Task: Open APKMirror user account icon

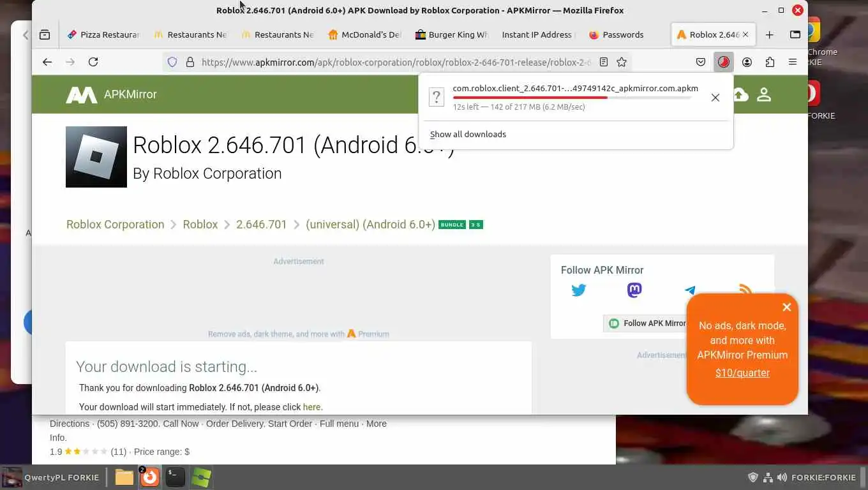Action: click(764, 94)
